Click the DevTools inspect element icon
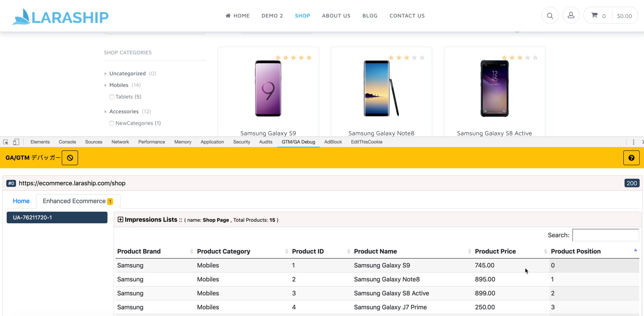Screen dimensions: 644x316 click(x=6, y=142)
